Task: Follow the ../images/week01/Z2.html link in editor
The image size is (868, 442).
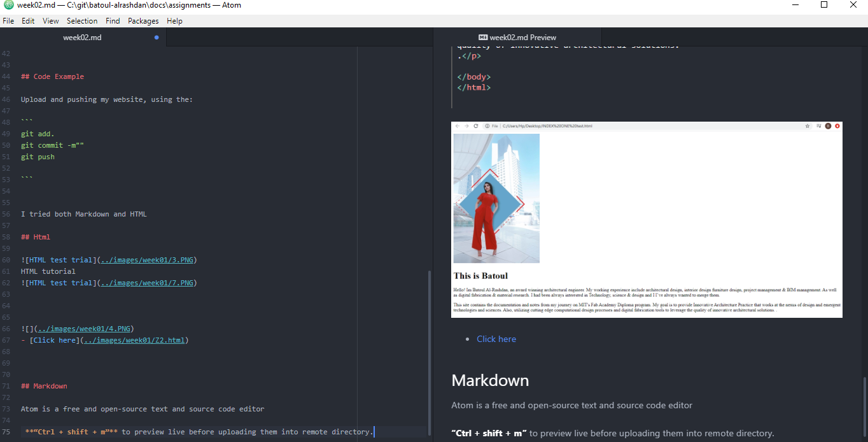Action: click(x=134, y=340)
